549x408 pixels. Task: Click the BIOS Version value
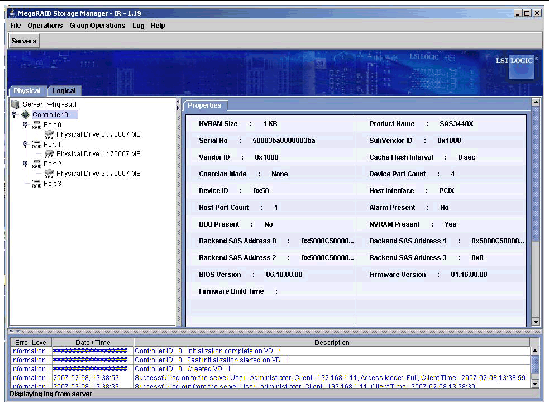pyautogui.click(x=284, y=275)
